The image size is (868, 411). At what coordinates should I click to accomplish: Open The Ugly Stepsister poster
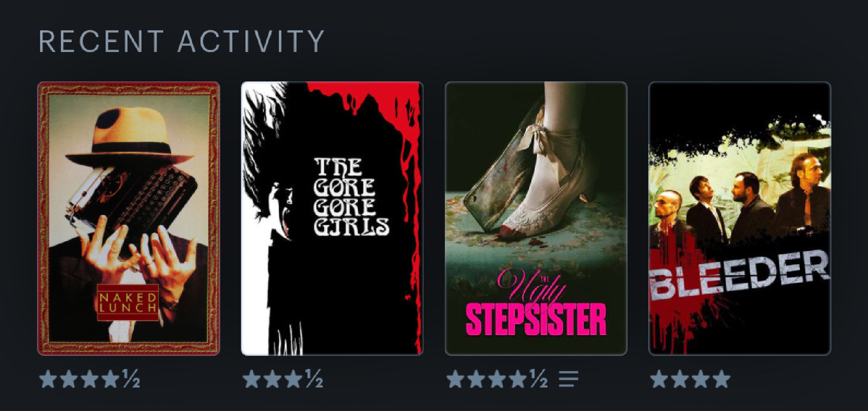pos(536,218)
